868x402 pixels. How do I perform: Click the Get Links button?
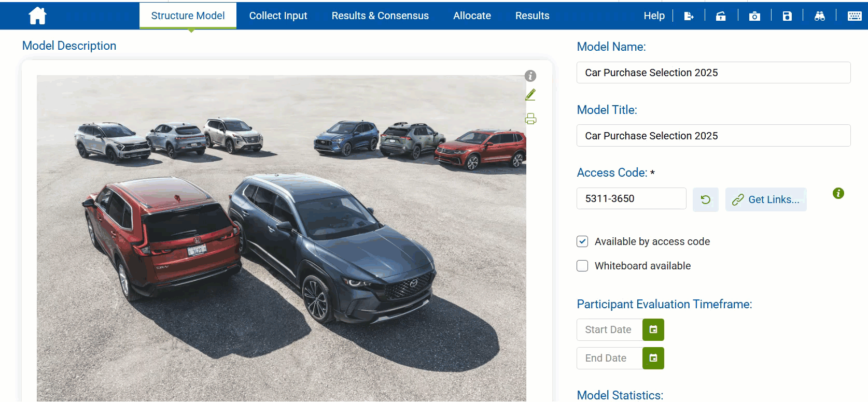click(766, 199)
